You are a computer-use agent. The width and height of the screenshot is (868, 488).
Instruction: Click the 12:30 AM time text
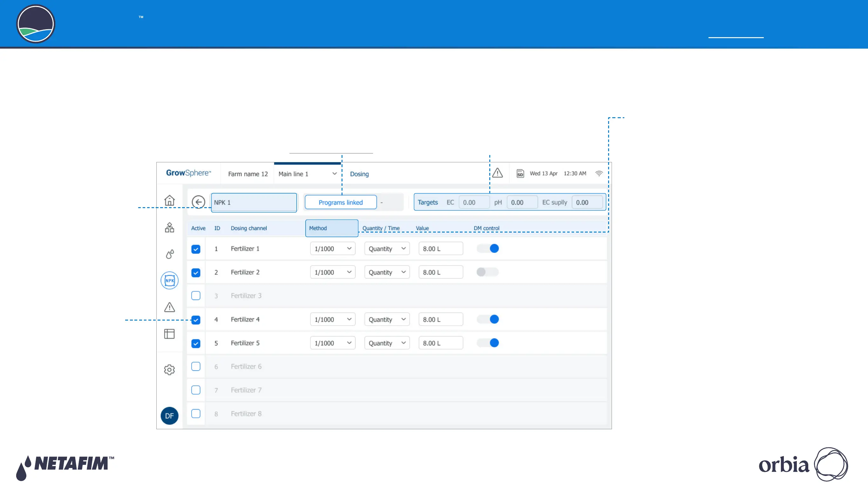(575, 173)
